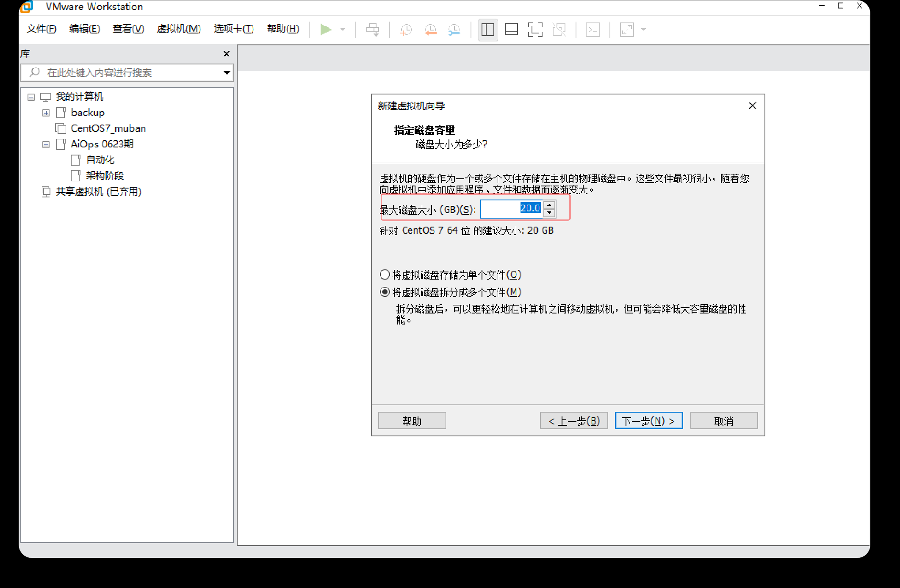Select the AiOps 0623期 folder

coord(102,144)
